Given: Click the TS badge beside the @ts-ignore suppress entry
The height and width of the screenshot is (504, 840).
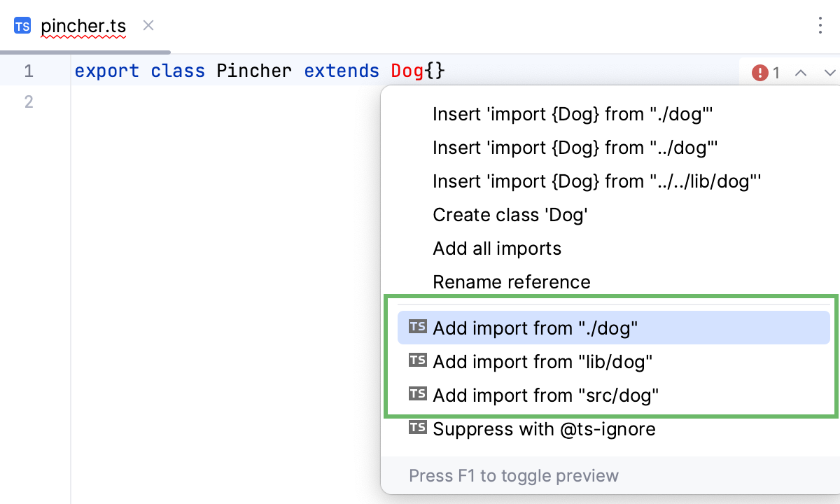Looking at the screenshot, I should click(417, 428).
